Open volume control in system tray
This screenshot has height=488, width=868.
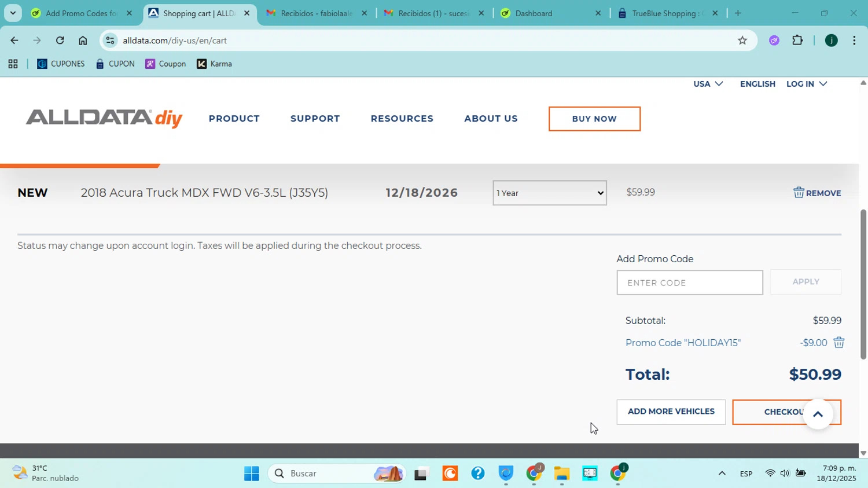coord(785,474)
